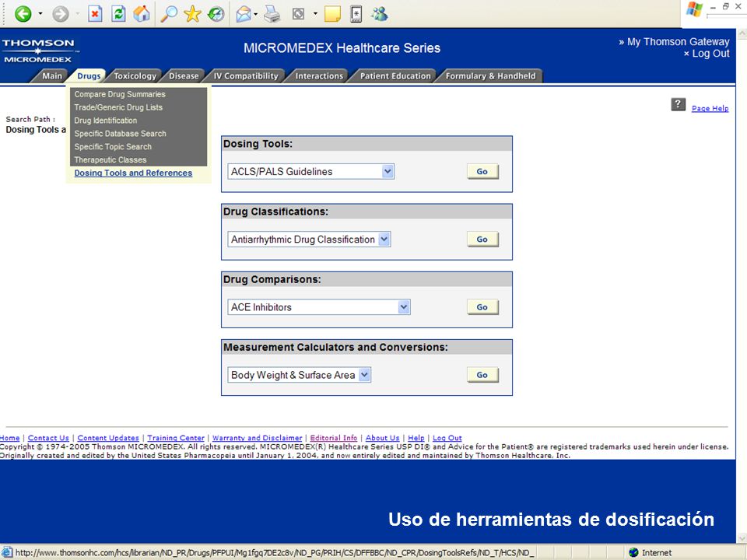Go to the Disease tab
The height and width of the screenshot is (560, 747).
tap(184, 76)
